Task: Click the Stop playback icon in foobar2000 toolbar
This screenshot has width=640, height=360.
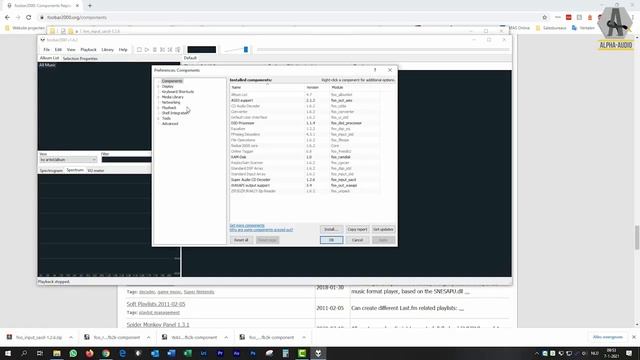Action: [139, 50]
